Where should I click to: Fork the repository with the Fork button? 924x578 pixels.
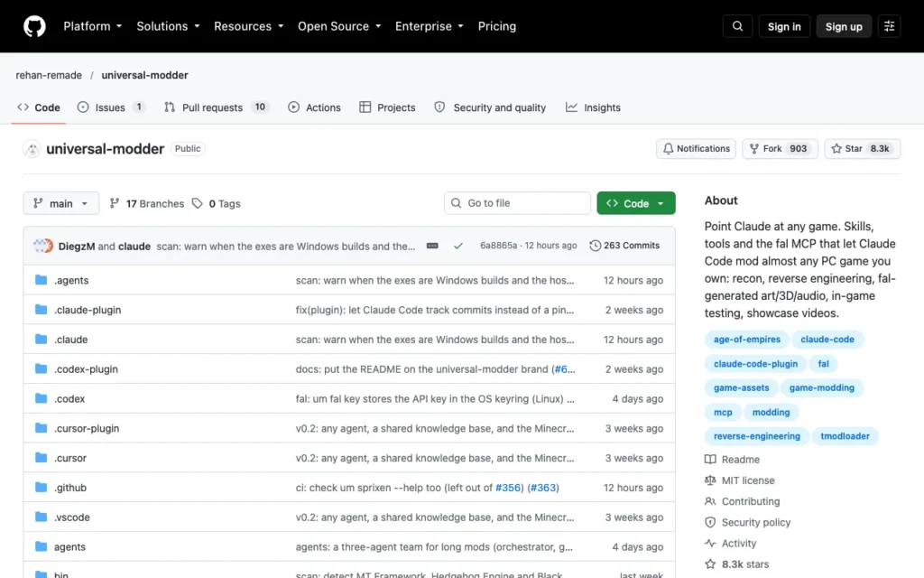point(781,149)
